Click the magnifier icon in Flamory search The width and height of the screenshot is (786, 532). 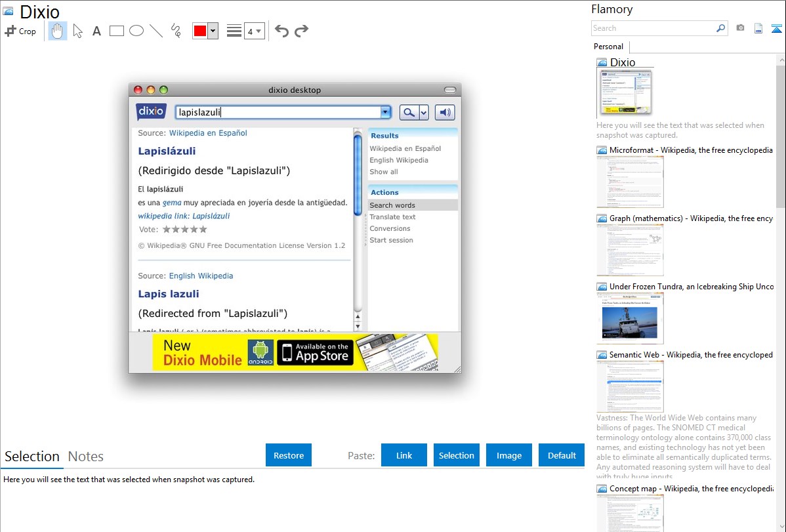click(721, 28)
